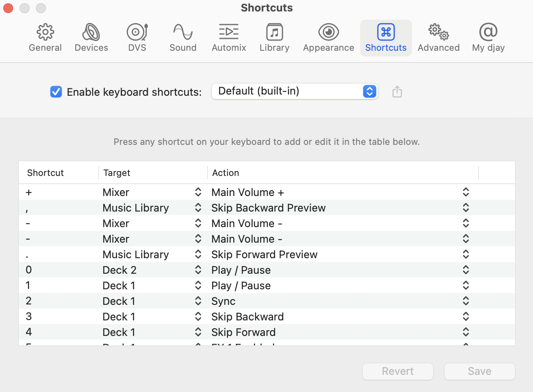
Task: Switch to the Advanced preferences tab
Action: tap(438, 37)
